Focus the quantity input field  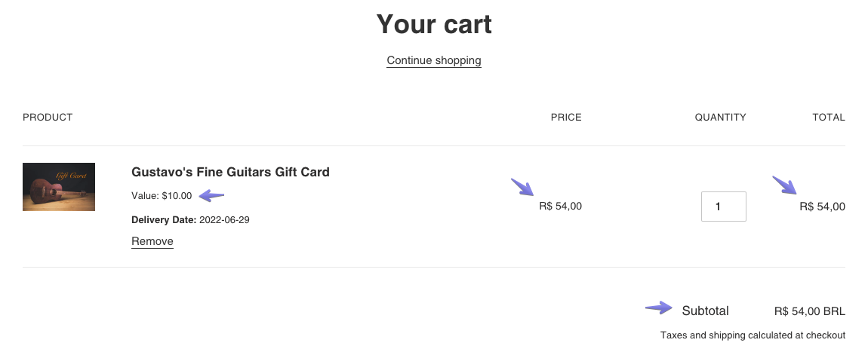tap(723, 207)
